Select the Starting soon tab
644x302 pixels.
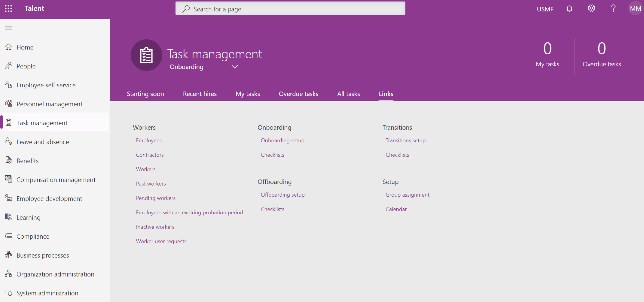[x=145, y=94]
